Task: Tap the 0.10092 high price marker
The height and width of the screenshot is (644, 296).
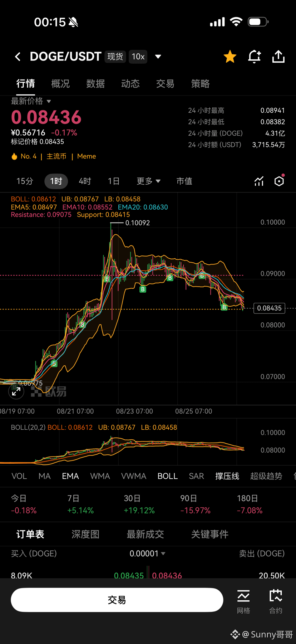Action: (137, 223)
